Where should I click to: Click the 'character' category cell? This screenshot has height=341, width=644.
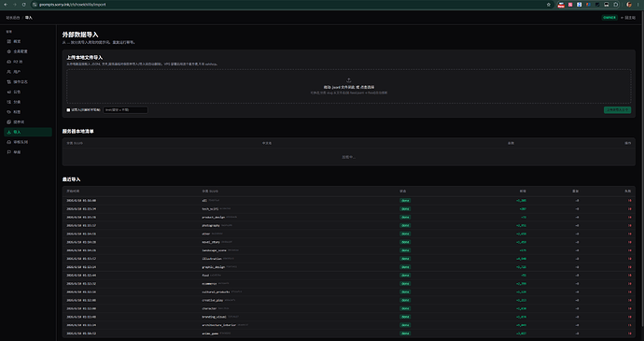click(209, 308)
